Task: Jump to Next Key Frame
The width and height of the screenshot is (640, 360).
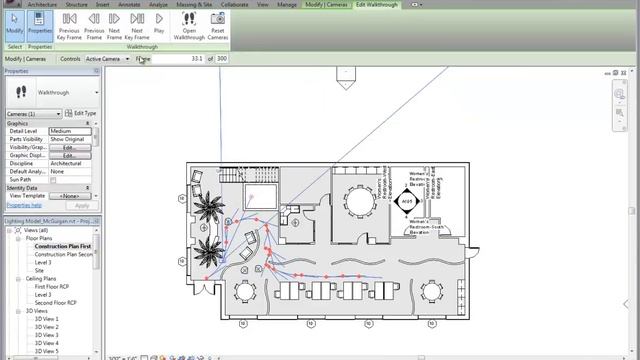Action: coord(137,26)
